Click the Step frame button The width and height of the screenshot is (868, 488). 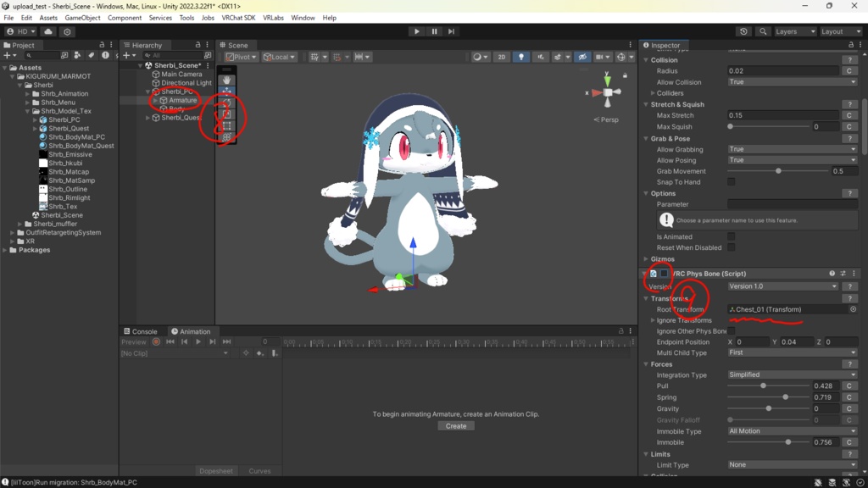(451, 31)
